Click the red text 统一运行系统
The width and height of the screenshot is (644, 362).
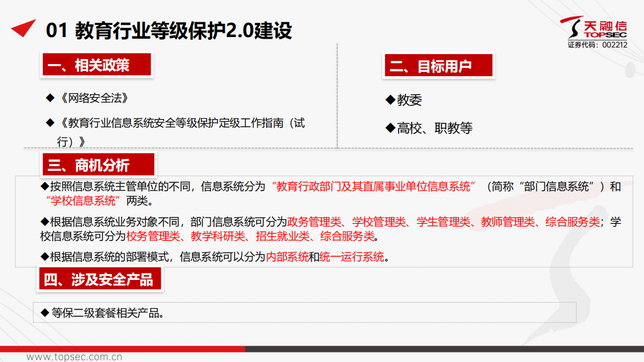coord(352,257)
